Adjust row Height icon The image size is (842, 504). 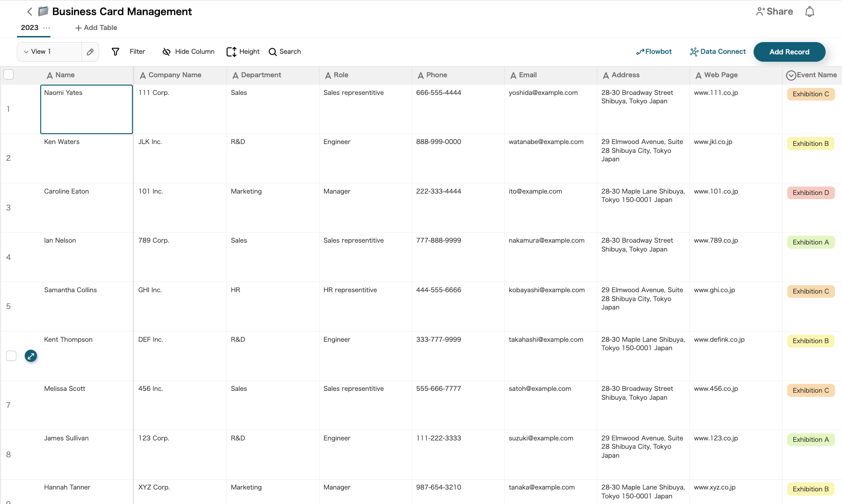click(231, 52)
